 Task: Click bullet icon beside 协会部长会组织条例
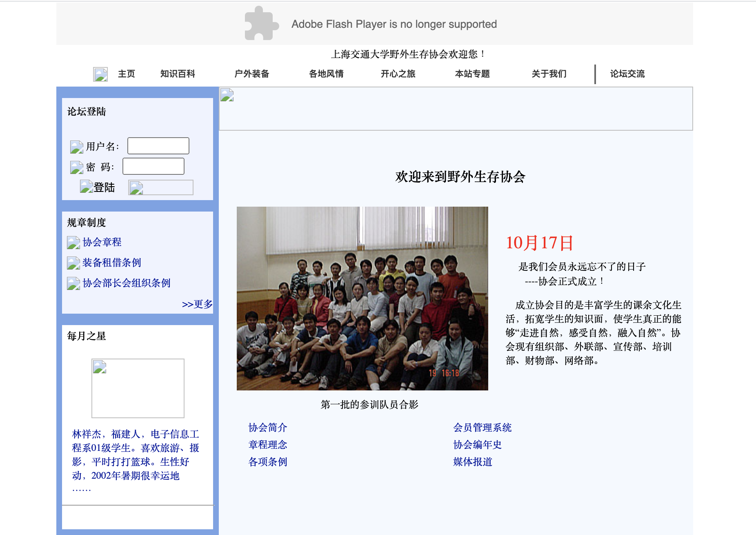(73, 283)
